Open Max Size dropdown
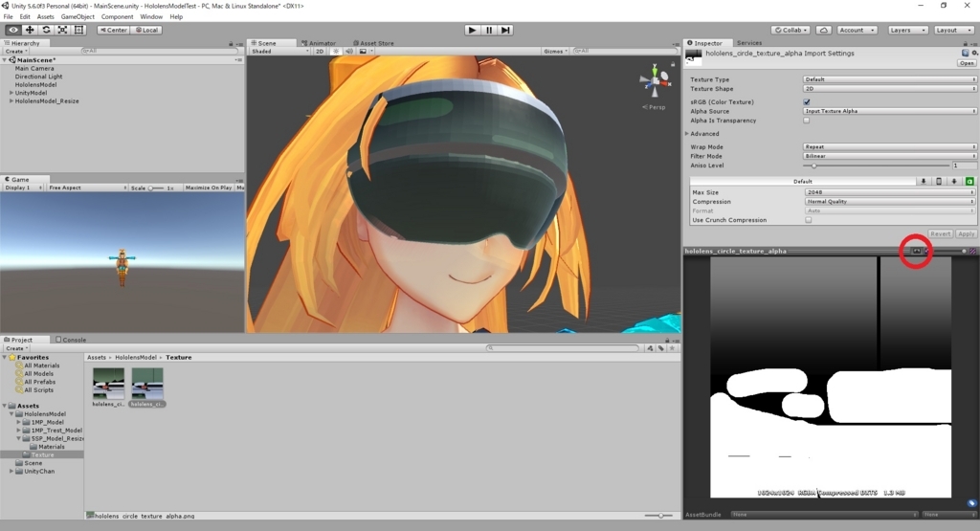Viewport: 980px width, 531px height. (890, 192)
